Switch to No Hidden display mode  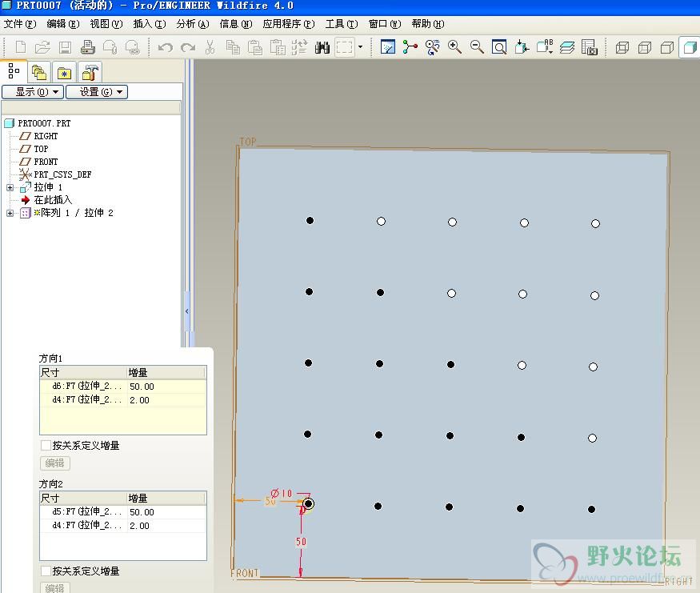[666, 47]
